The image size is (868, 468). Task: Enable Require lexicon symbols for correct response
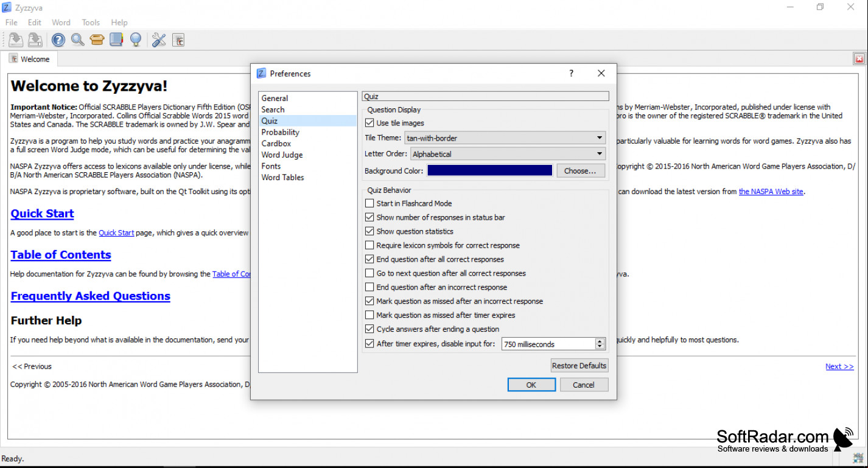pyautogui.click(x=369, y=245)
